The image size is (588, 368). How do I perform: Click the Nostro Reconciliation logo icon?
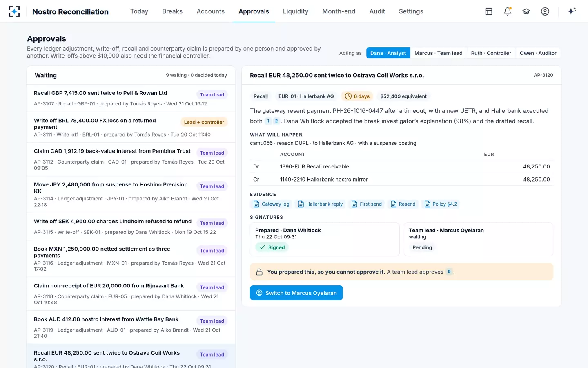coord(14,11)
